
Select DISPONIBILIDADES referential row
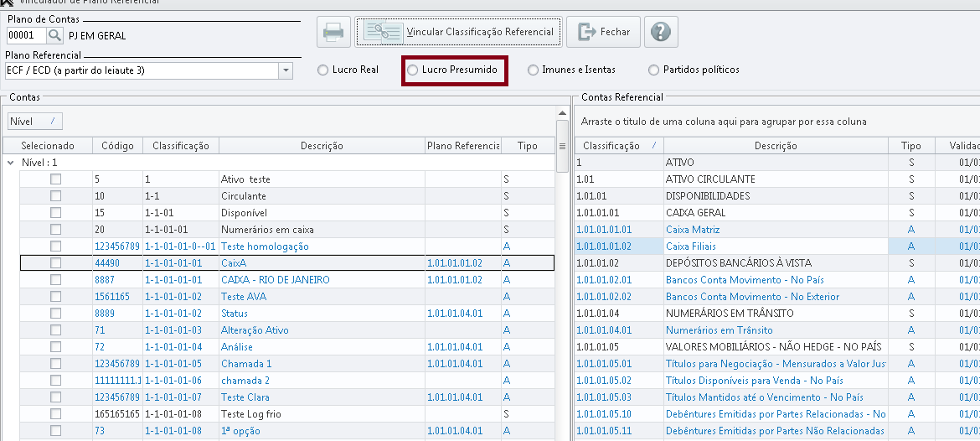click(776, 196)
